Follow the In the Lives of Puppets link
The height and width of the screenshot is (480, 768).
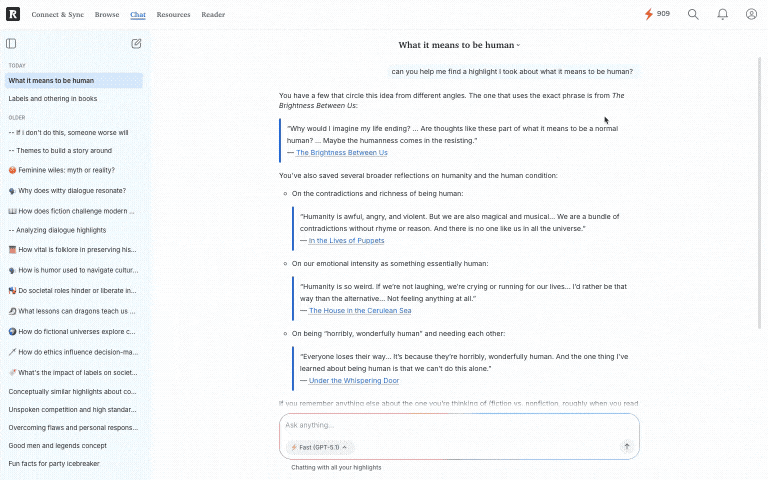click(346, 241)
